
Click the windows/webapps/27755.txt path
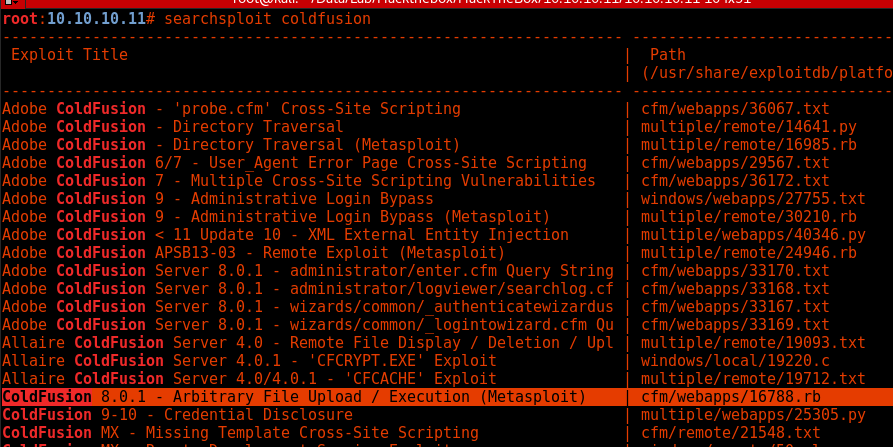[753, 199]
